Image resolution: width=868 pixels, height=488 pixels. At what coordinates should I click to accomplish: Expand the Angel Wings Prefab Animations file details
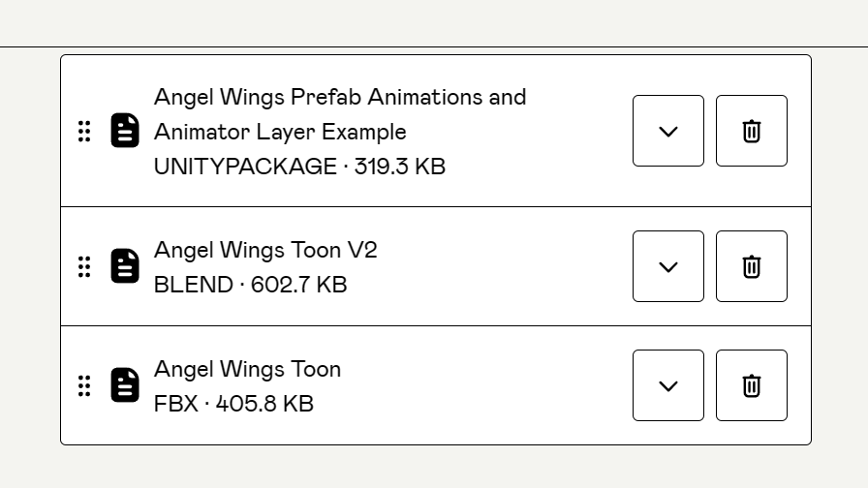tap(667, 131)
